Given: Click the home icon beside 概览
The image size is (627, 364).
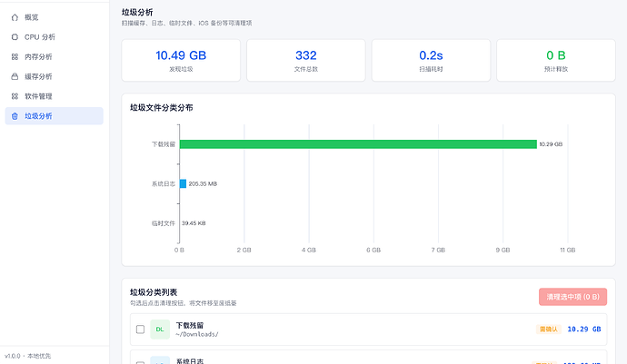Looking at the screenshot, I should tap(15, 17).
